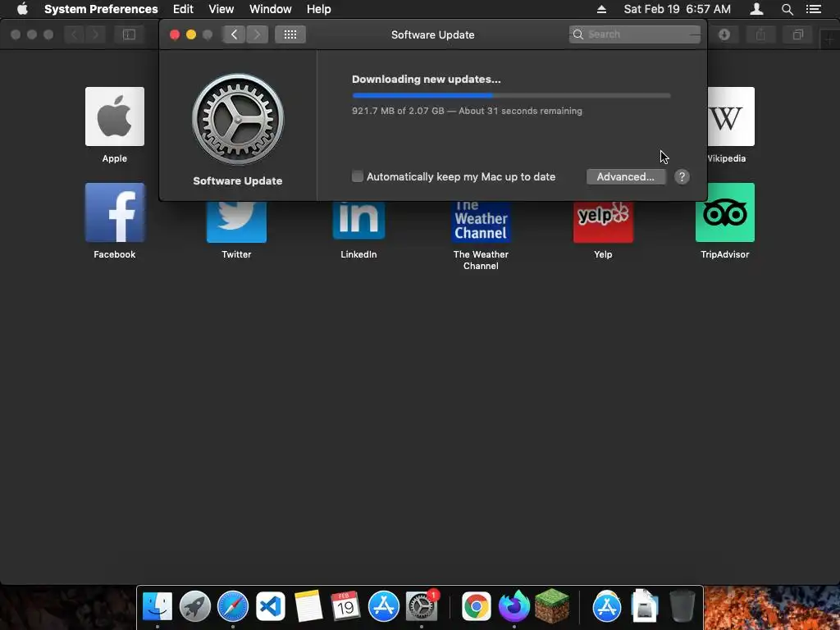Click the Apple favorite tile in Safari
The height and width of the screenshot is (630, 840).
pyautogui.click(x=115, y=116)
